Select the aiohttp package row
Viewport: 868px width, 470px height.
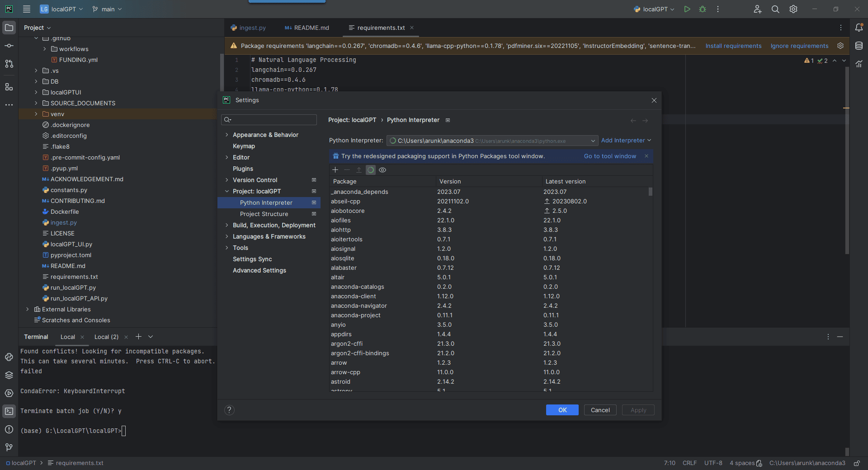489,230
